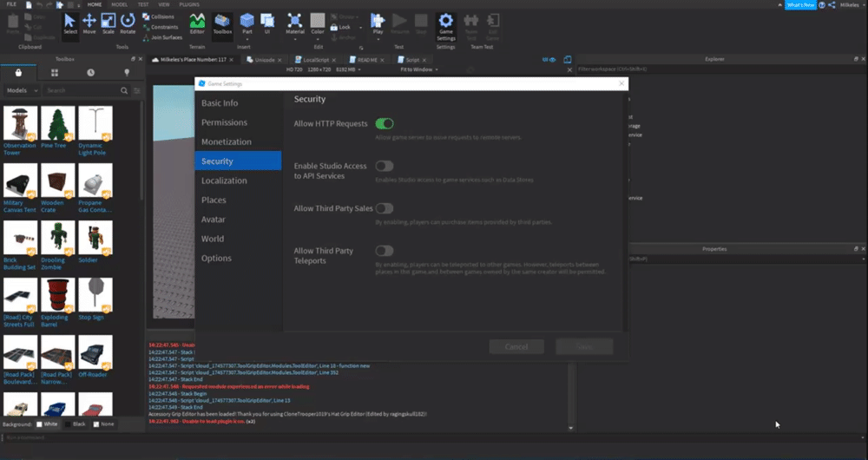Open the Inventory grid tab in Toolbox
Viewport: 868px width, 460px height.
pos(54,73)
